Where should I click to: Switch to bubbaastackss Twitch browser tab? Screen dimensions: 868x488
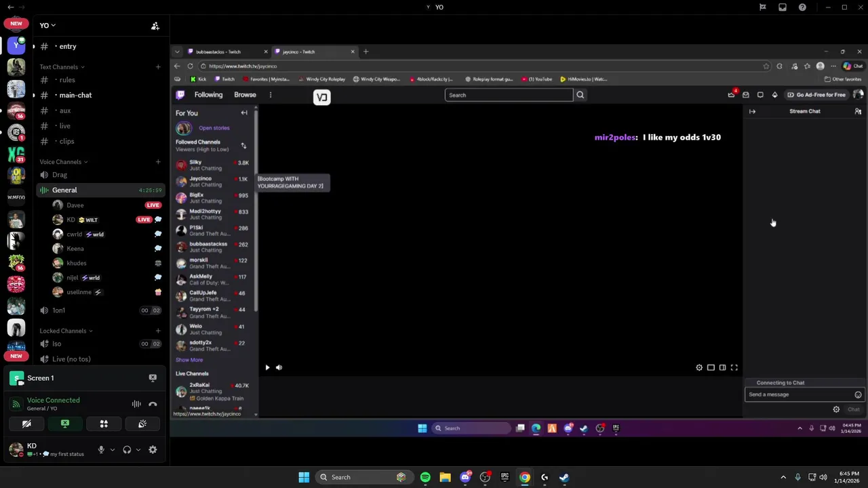pyautogui.click(x=228, y=52)
